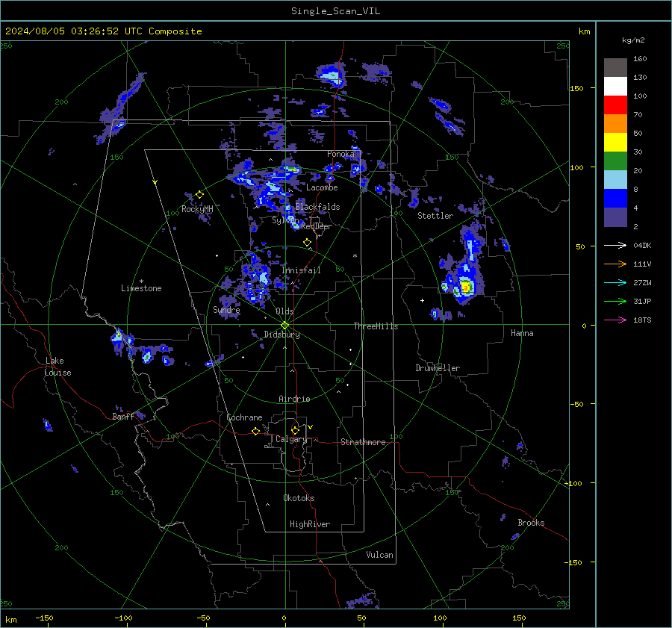Image resolution: width=672 pixels, height=628 pixels.
Task: Click the red 100 legend color swatch
Action: pyautogui.click(x=615, y=105)
